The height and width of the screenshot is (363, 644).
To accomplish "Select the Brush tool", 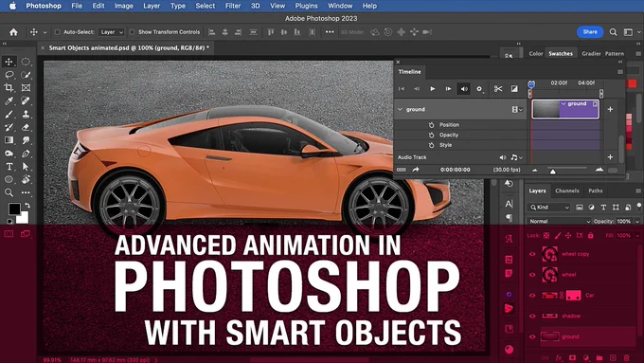I will [x=9, y=114].
